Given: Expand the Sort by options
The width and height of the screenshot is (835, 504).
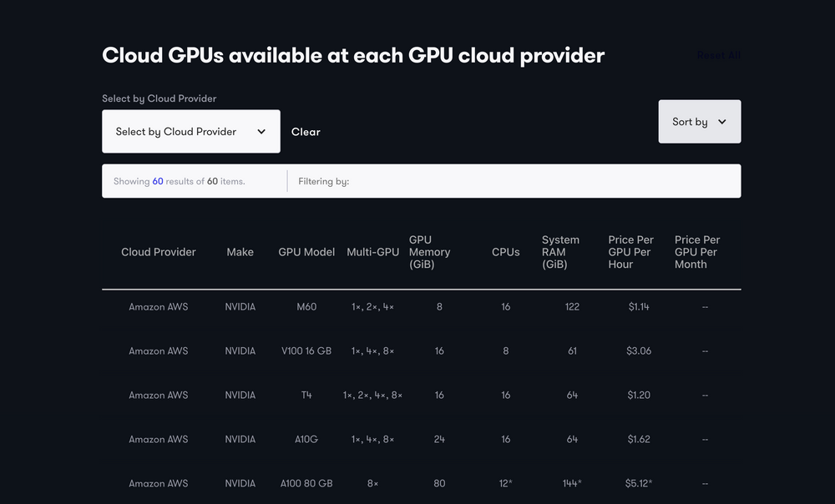Looking at the screenshot, I should 700,121.
